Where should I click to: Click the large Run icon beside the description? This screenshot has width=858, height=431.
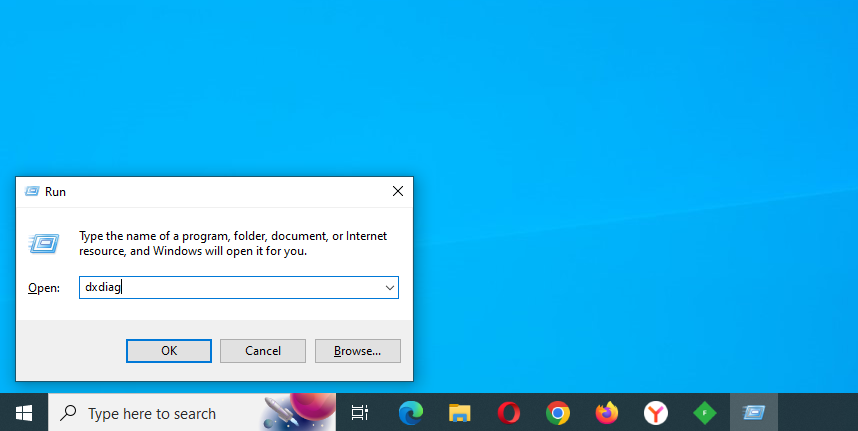pyautogui.click(x=44, y=243)
